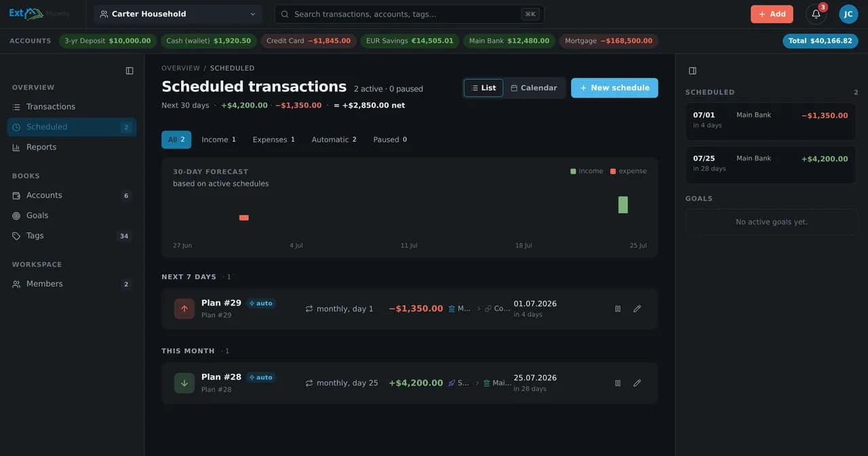Image resolution: width=868 pixels, height=456 pixels.
Task: Click the auto badge on Plan #29
Action: [x=261, y=304]
